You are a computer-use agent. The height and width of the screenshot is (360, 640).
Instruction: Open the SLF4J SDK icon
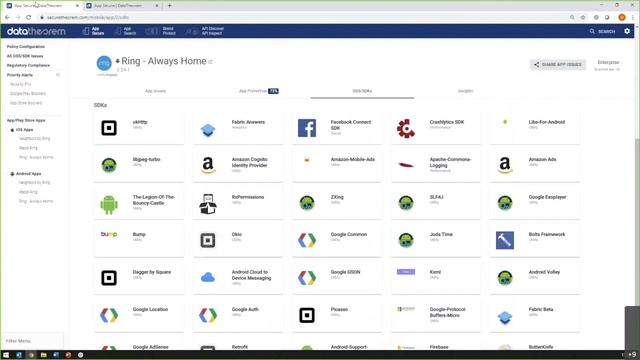[406, 203]
